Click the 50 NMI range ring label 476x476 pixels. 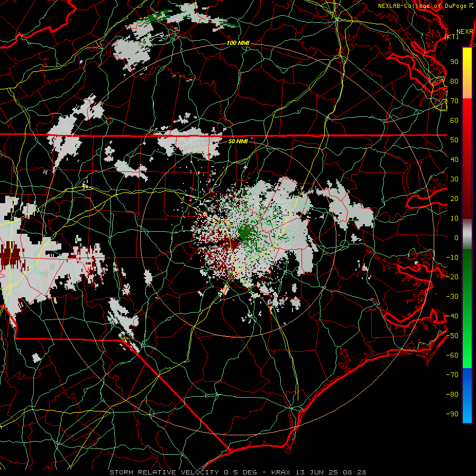coord(237,141)
